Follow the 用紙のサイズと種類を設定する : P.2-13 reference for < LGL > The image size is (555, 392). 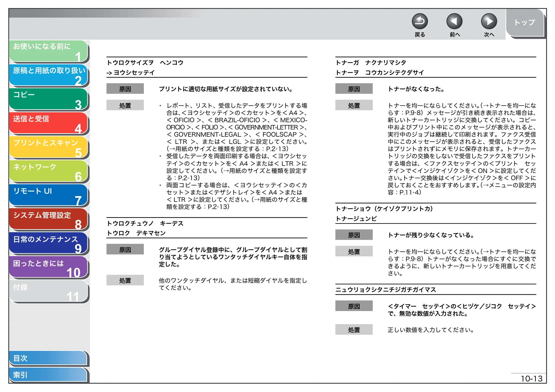[x=228, y=149]
